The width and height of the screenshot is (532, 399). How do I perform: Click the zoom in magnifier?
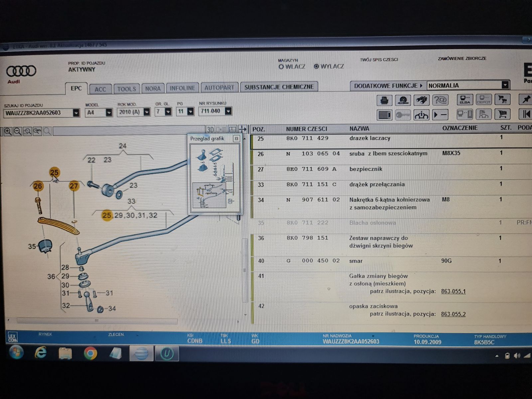[8, 131]
